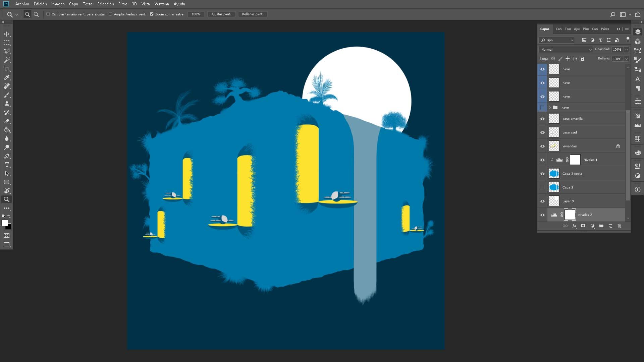Select the Hand tool
This screenshot has height=362, width=644.
pyautogui.click(x=7, y=191)
